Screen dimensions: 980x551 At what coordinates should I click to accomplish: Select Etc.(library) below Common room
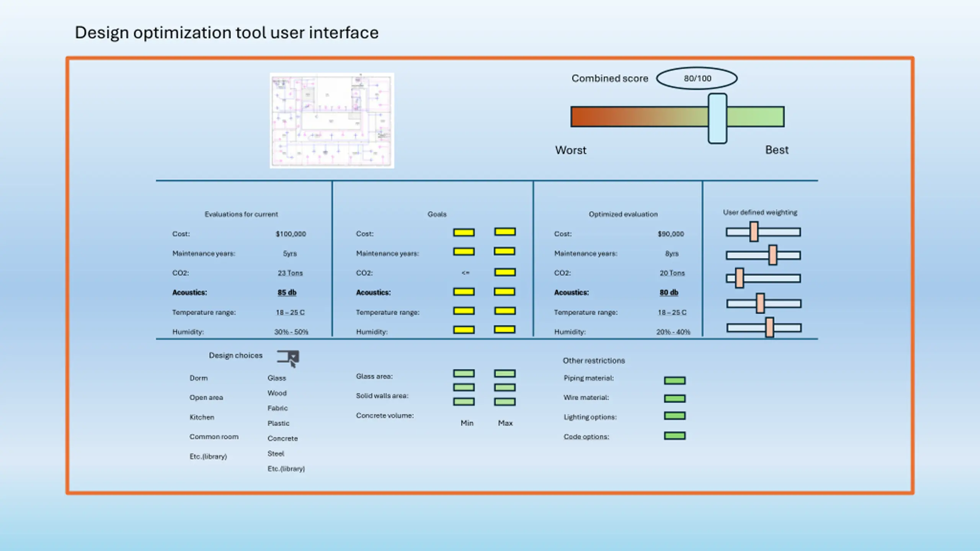208,456
